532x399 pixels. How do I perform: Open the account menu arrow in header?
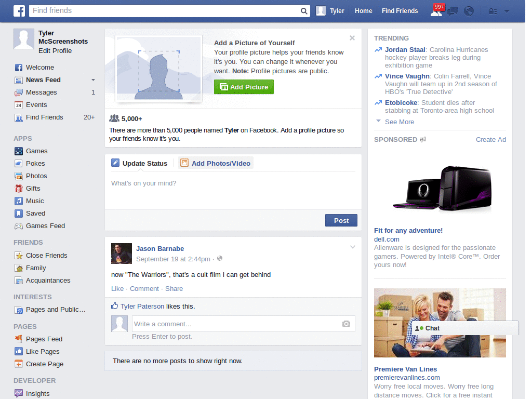pos(507,11)
